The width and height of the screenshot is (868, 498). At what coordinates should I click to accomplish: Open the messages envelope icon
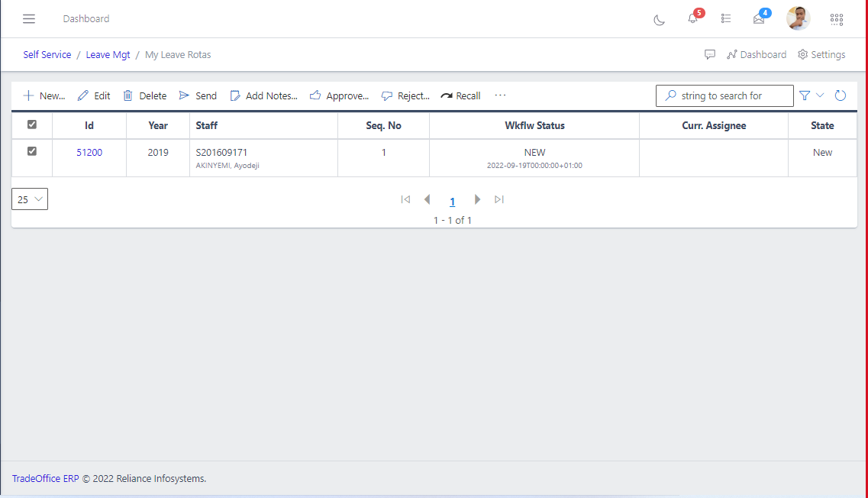[759, 19]
